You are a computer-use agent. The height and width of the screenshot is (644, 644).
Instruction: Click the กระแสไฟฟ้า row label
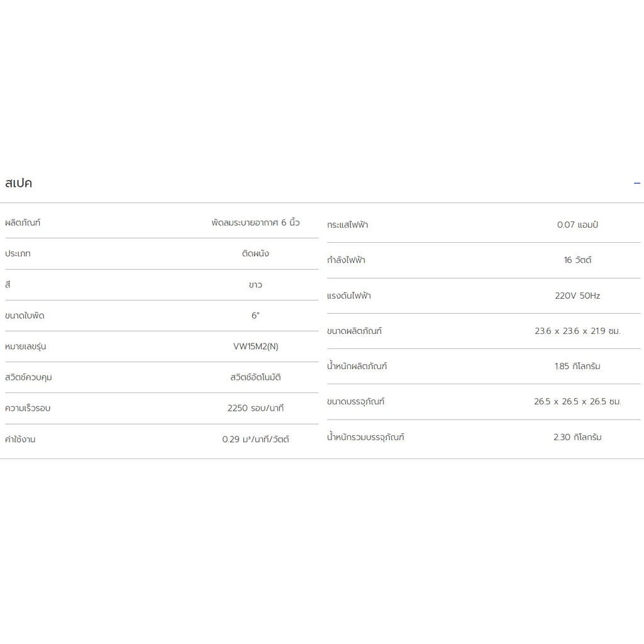pyautogui.click(x=347, y=225)
